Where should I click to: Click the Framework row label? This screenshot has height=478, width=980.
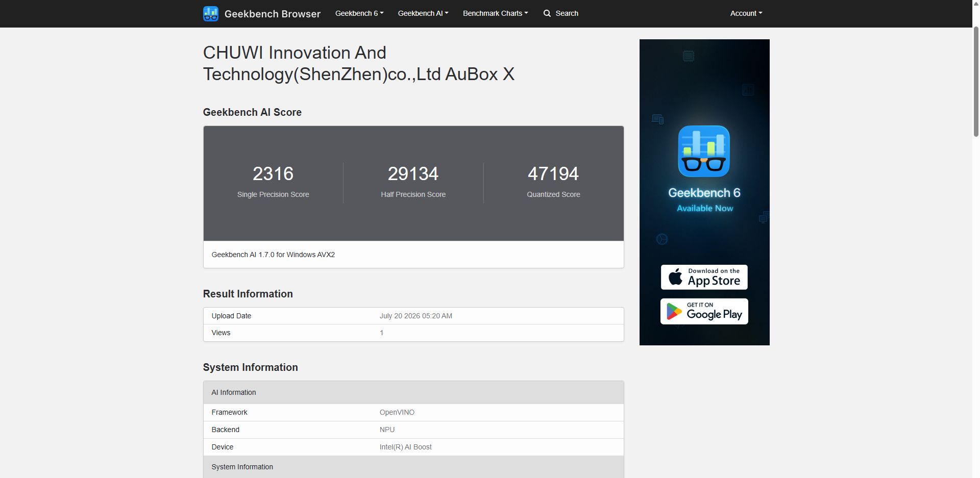(x=230, y=412)
